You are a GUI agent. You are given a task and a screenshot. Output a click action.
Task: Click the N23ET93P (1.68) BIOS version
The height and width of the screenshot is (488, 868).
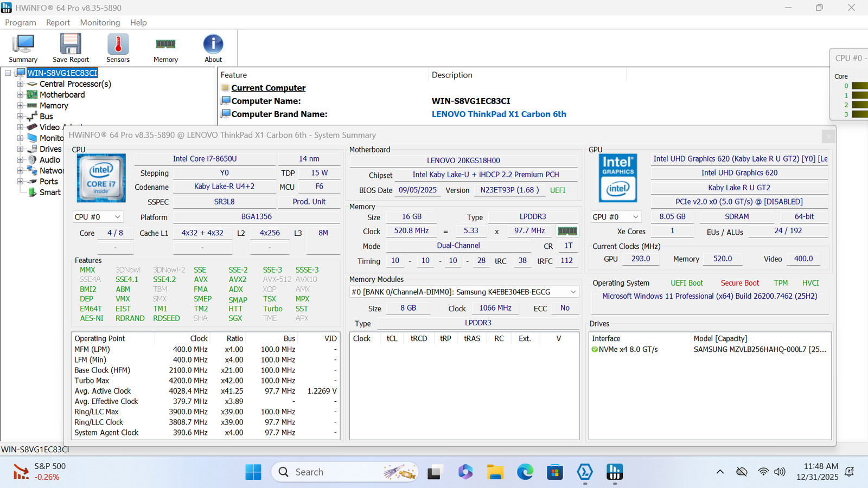pyautogui.click(x=509, y=190)
